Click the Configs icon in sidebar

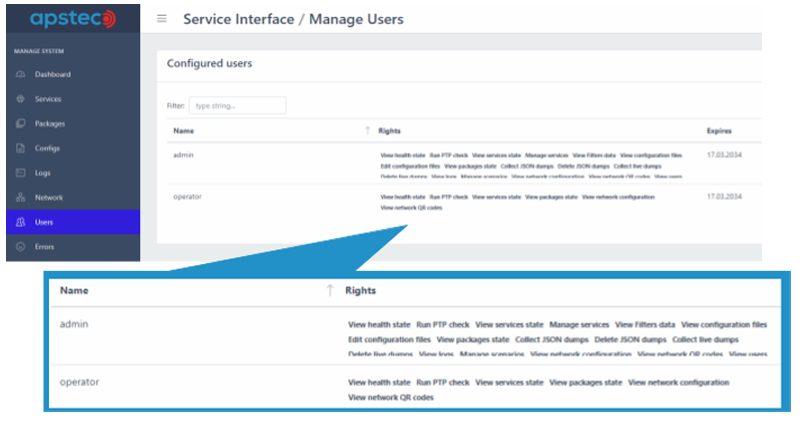click(x=21, y=148)
